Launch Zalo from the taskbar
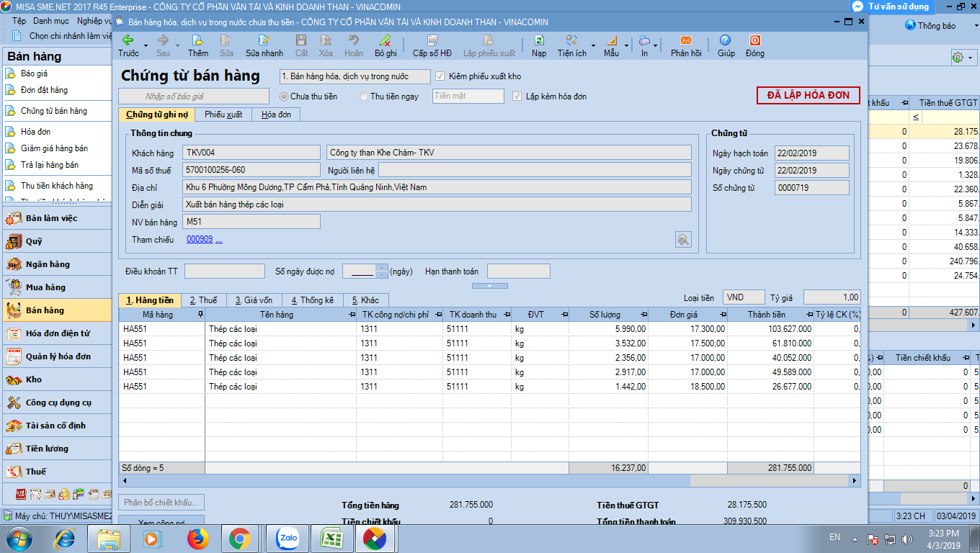 288,537
